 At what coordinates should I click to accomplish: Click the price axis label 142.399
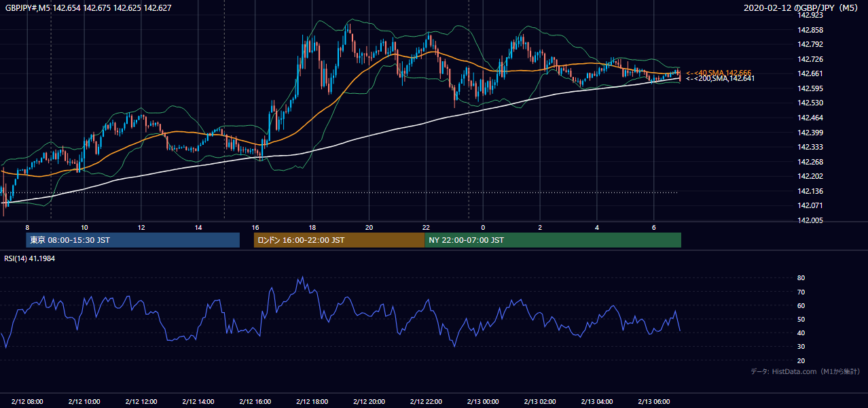[x=810, y=133]
